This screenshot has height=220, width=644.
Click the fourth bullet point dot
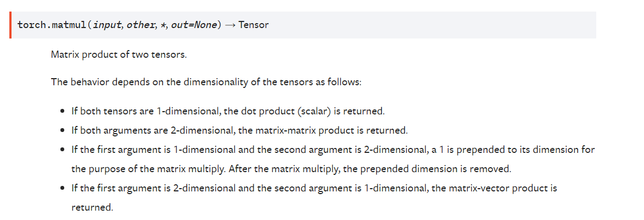[62, 188]
